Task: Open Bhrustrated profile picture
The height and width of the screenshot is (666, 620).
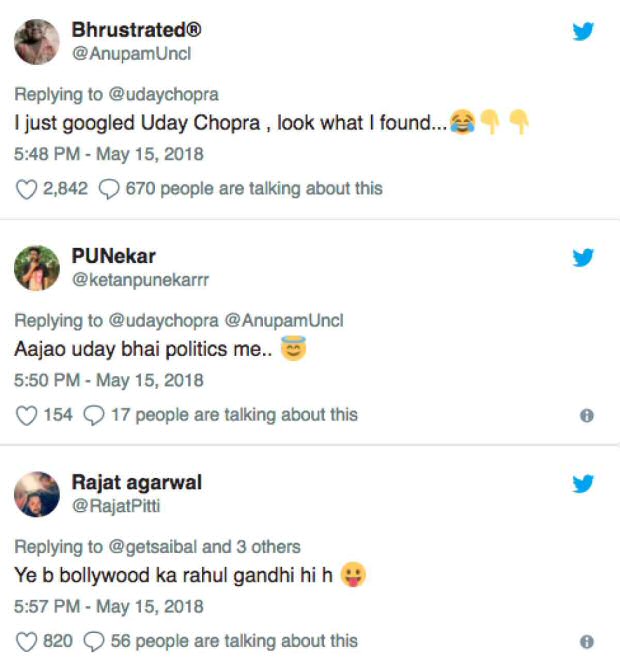Action: (x=37, y=41)
